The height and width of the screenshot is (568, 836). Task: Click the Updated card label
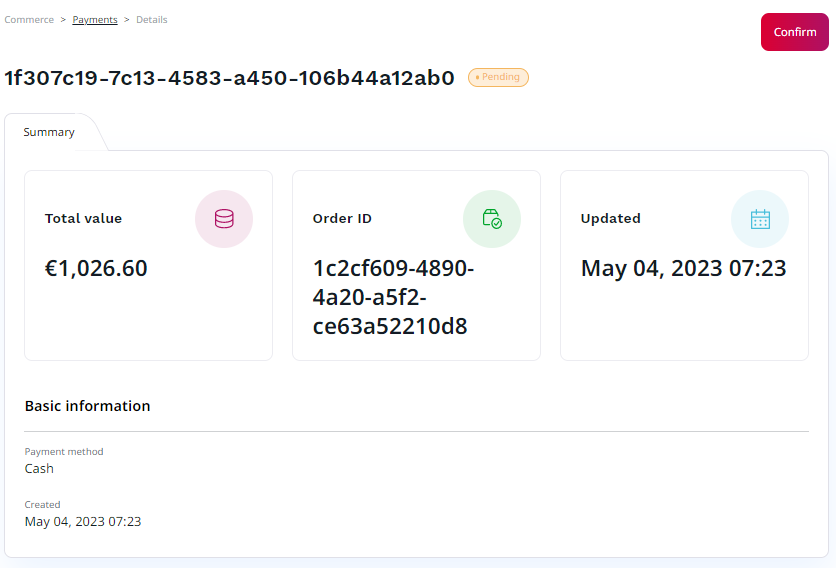(x=610, y=219)
